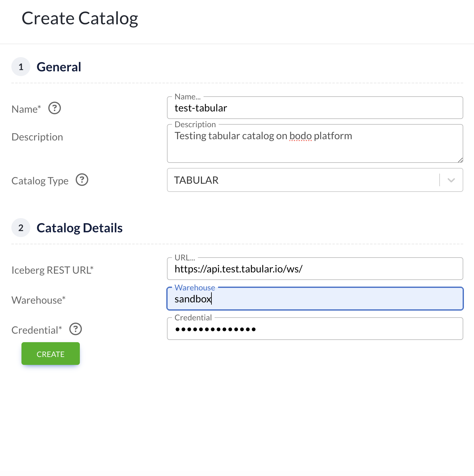Click the Catalog Type label text
The width and height of the screenshot is (474, 476).
(x=40, y=181)
